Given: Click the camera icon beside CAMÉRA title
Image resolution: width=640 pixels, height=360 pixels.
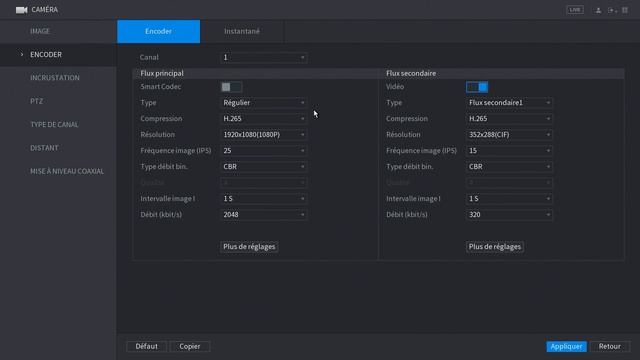Looking at the screenshot, I should pyautogui.click(x=21, y=10).
